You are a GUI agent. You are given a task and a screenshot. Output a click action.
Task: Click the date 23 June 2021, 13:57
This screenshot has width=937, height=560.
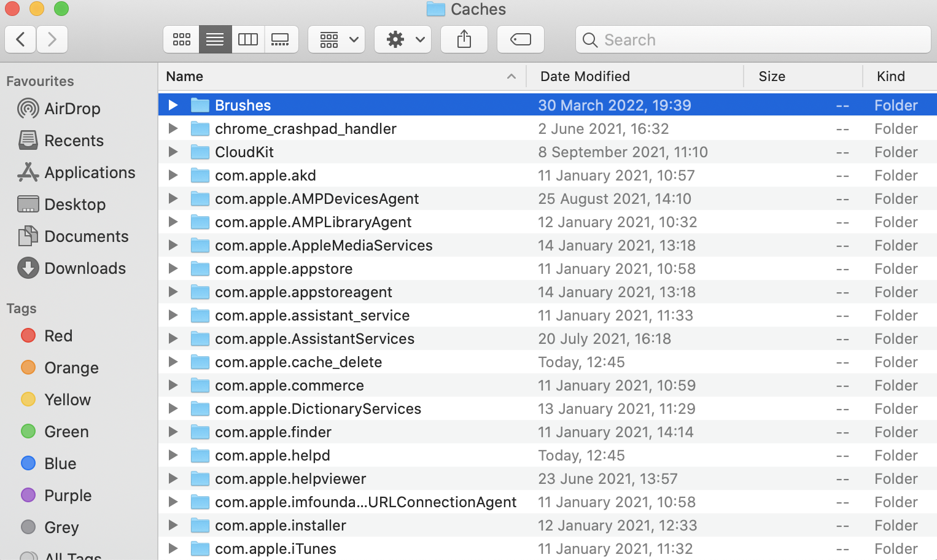pyautogui.click(x=608, y=479)
